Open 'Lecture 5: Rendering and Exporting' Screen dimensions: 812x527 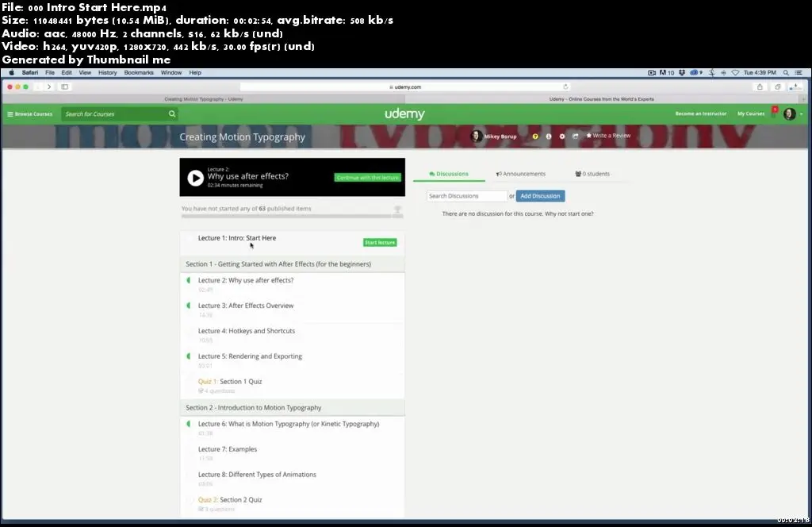250,356
